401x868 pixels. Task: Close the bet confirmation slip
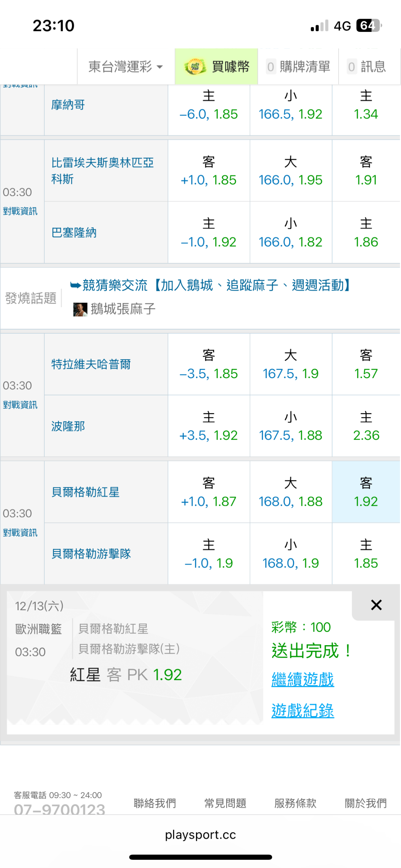pos(376,605)
